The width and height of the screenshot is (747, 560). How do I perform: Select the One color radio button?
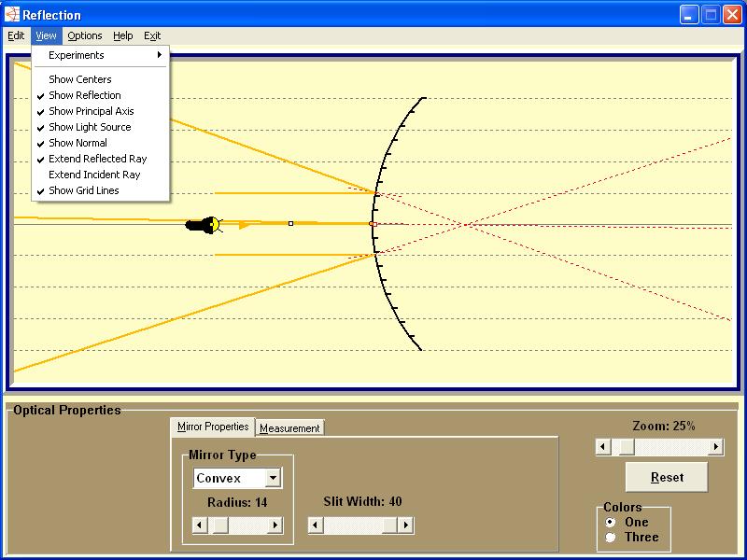pyautogui.click(x=611, y=523)
